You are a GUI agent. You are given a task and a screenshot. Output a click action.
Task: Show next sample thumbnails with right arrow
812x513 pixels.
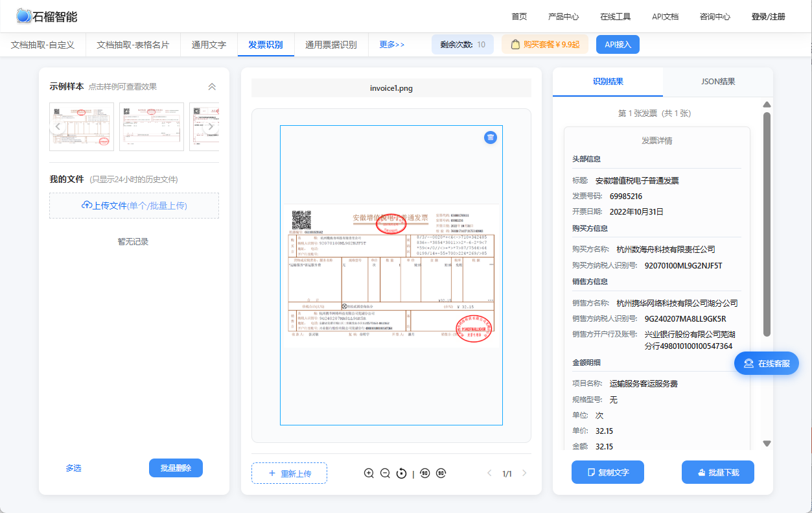click(x=211, y=126)
